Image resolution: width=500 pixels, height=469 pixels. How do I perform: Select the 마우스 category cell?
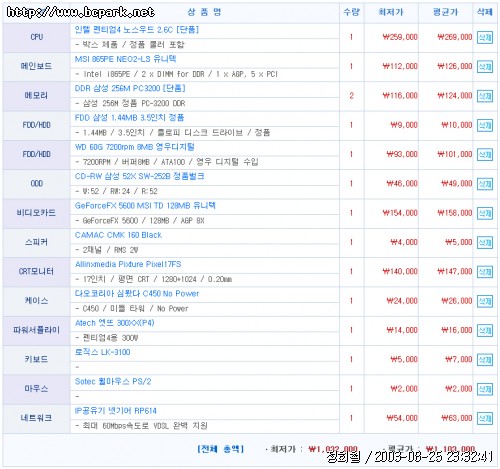point(37,389)
